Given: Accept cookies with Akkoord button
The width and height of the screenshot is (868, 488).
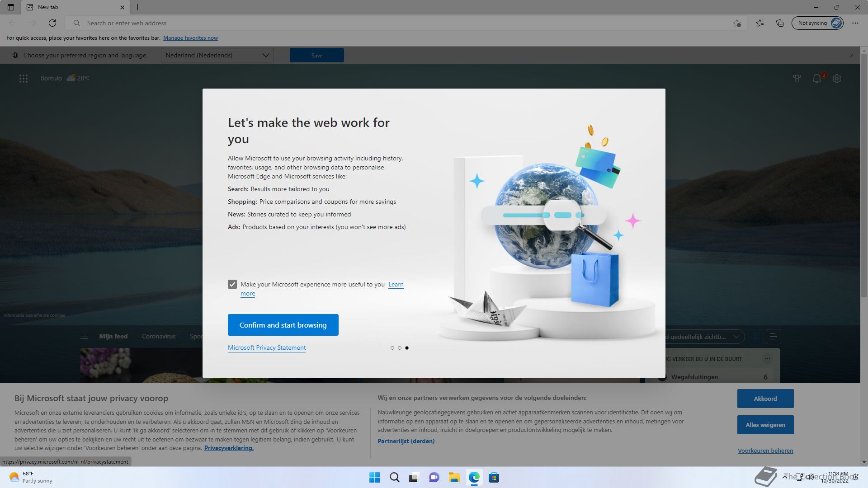Looking at the screenshot, I should coord(765,399).
